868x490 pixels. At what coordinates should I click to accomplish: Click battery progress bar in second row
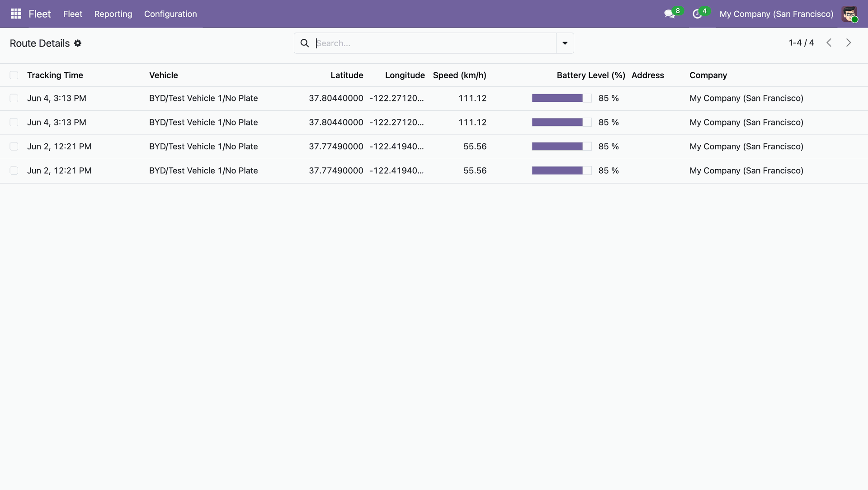[561, 122]
